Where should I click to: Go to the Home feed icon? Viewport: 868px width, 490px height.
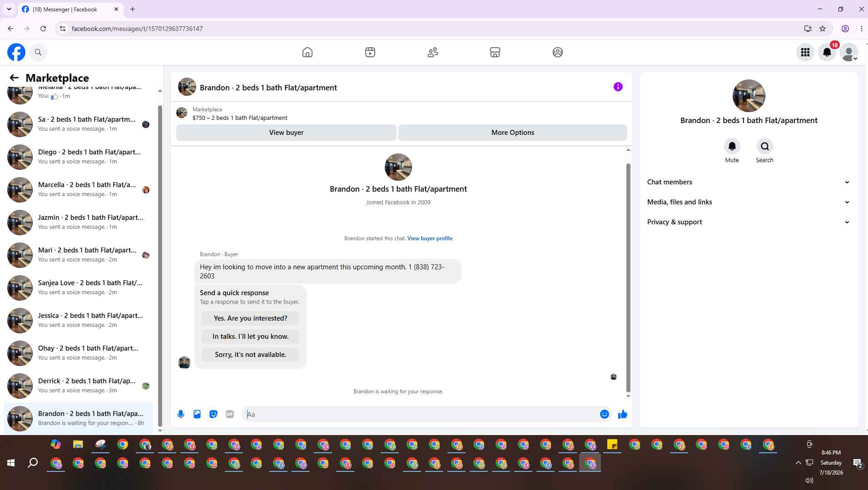308,52
